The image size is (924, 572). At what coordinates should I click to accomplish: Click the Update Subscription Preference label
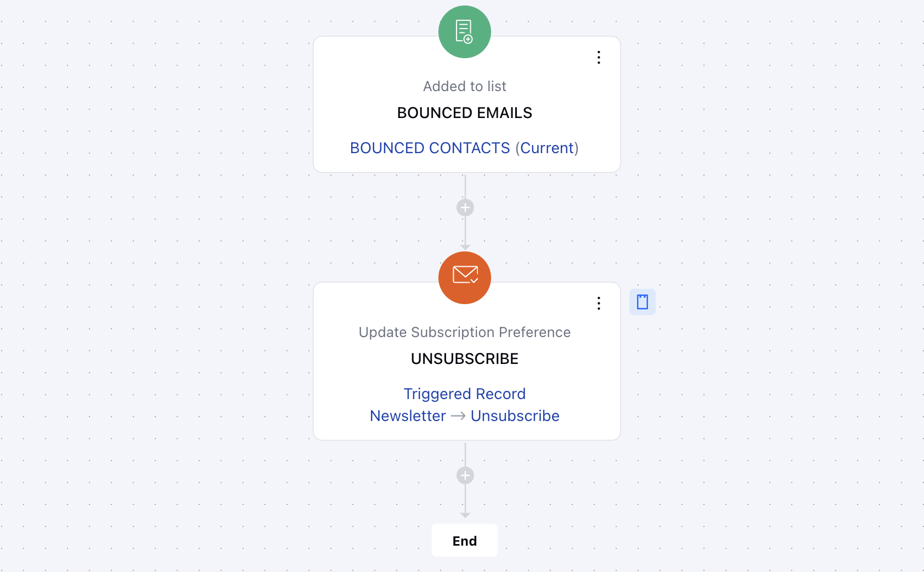pyautogui.click(x=465, y=332)
